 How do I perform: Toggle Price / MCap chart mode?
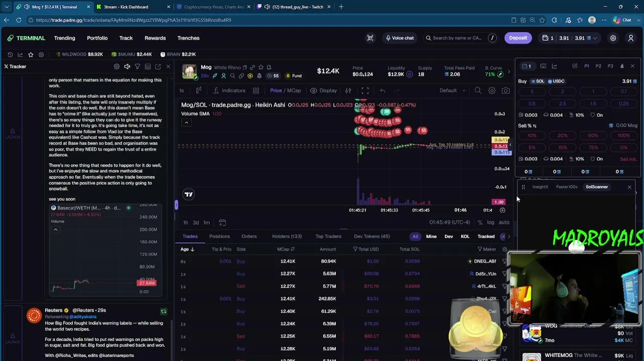[286, 91]
